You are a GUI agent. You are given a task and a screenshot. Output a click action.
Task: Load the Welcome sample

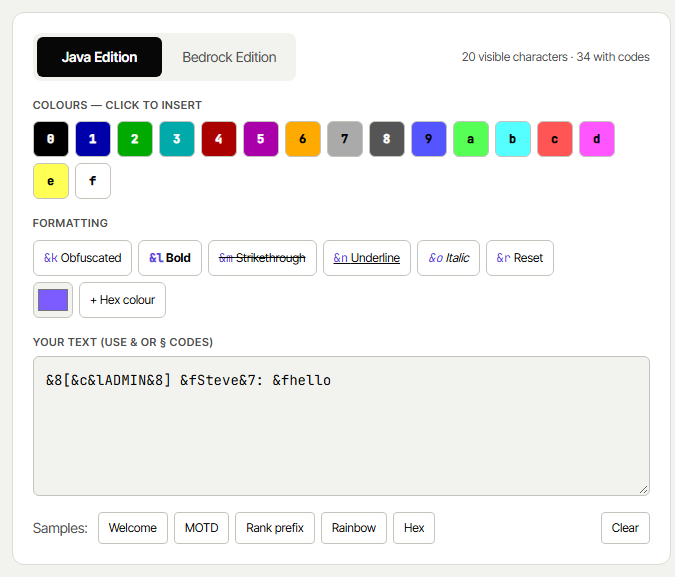(133, 528)
